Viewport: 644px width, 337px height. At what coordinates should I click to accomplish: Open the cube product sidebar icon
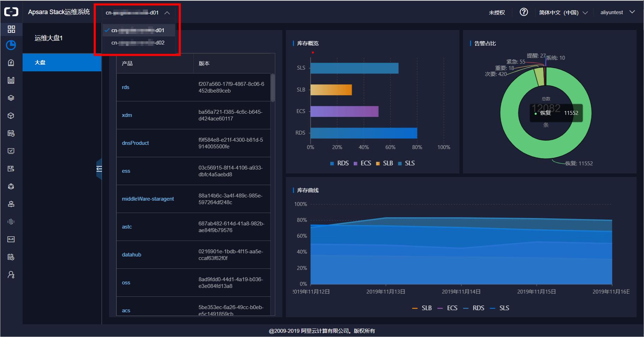[11, 116]
